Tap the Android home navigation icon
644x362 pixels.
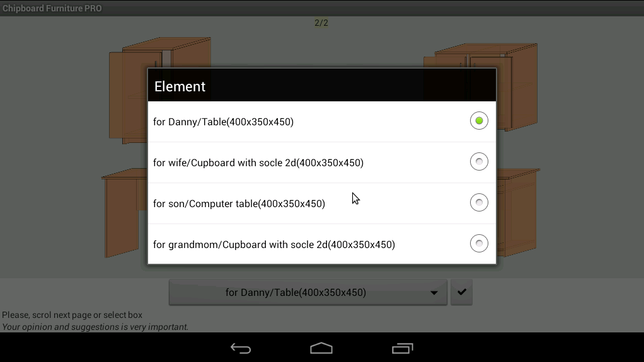321,348
